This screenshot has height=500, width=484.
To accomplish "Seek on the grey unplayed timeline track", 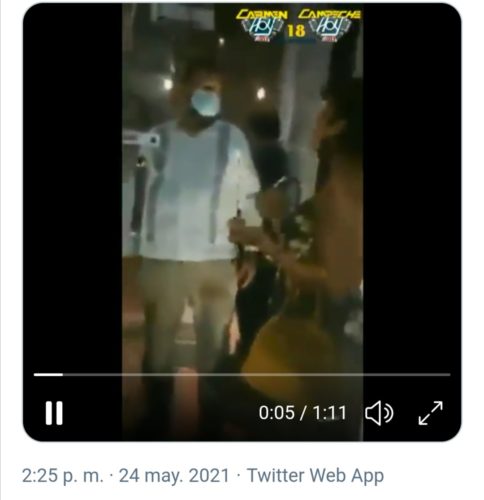I will click(x=257, y=375).
